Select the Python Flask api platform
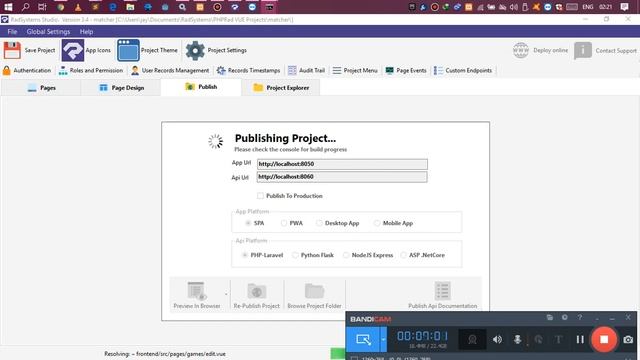 coord(295,255)
